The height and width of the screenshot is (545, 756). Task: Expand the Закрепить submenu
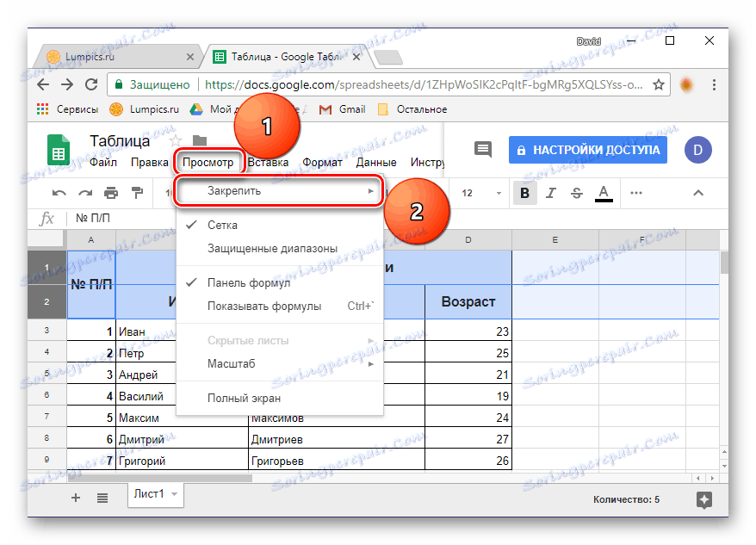[x=279, y=191]
